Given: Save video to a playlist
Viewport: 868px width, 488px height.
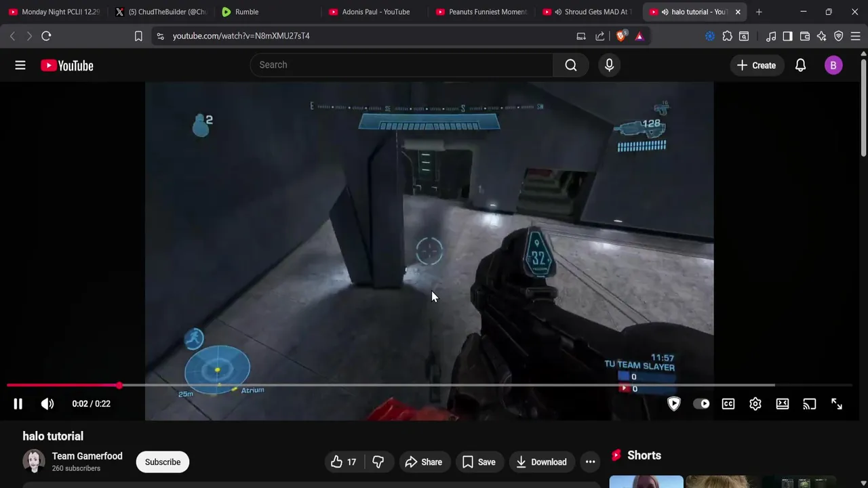Looking at the screenshot, I should (x=479, y=462).
